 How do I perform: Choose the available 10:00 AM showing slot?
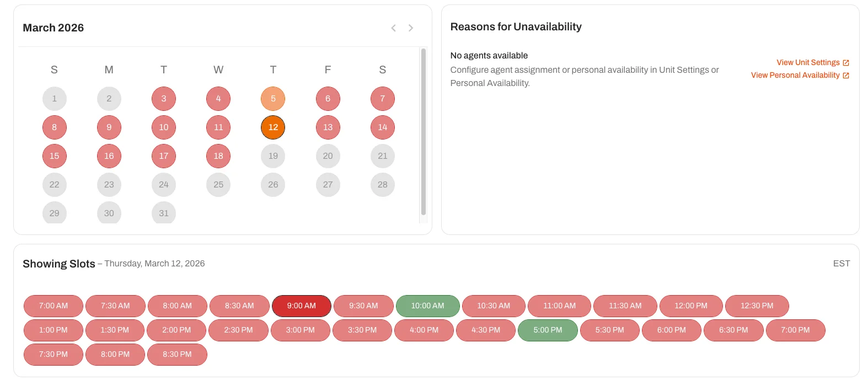[427, 306]
